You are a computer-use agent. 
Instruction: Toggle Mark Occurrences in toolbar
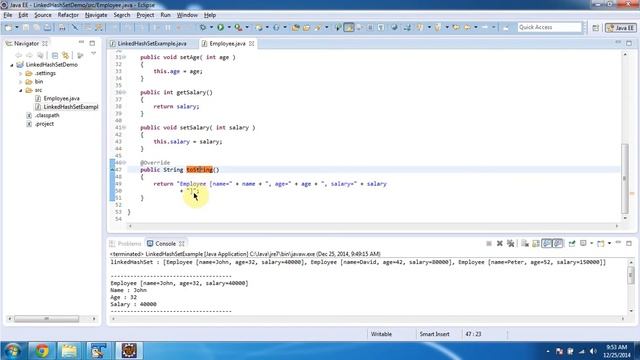coord(349,27)
